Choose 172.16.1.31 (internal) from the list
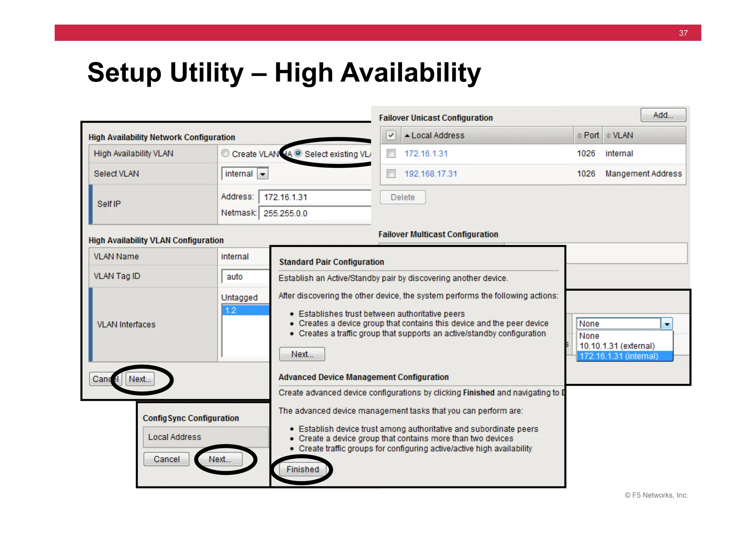The image size is (756, 534). pos(625,356)
